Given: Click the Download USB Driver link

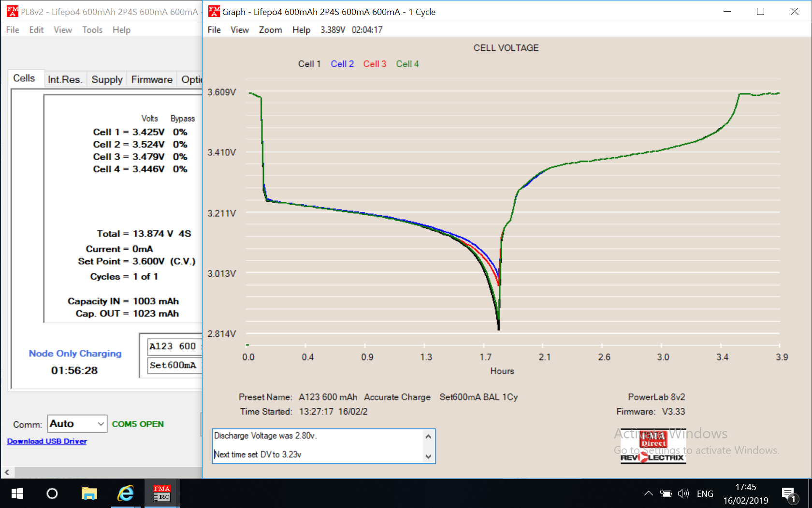Looking at the screenshot, I should pos(47,441).
